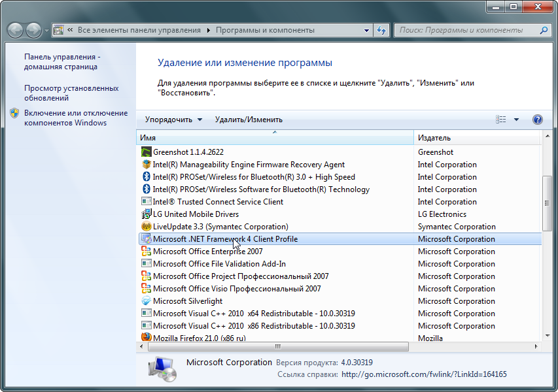Screen dimensions: 558x392
Task: Click the Symantec Corporation publisher cell
Action: [457, 227]
